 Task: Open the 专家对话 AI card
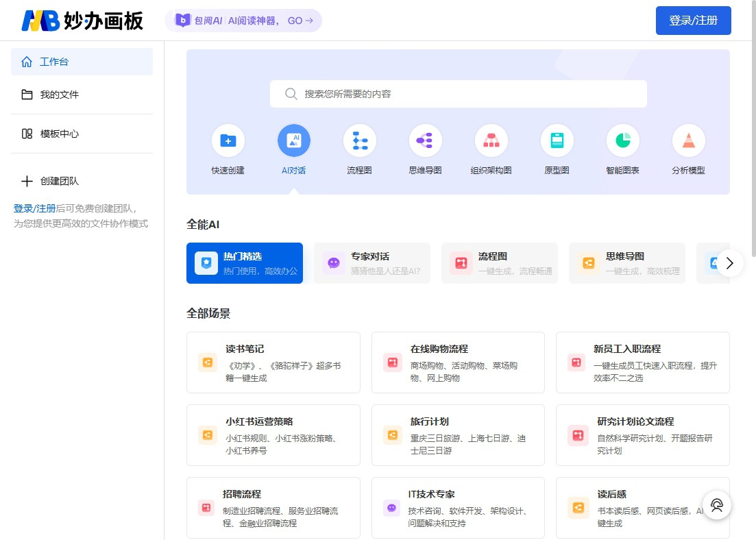(372, 262)
